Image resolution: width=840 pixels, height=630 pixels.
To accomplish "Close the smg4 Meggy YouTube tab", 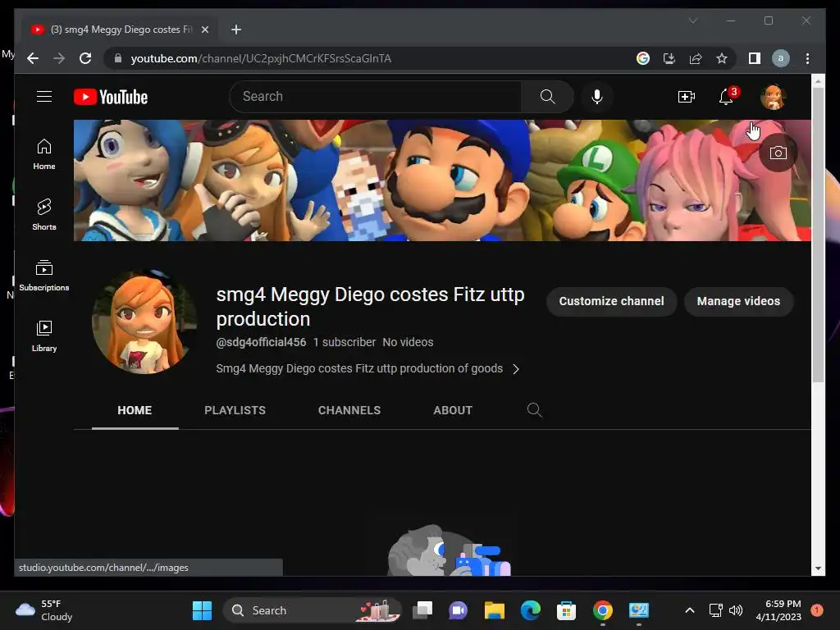I will coord(204,30).
